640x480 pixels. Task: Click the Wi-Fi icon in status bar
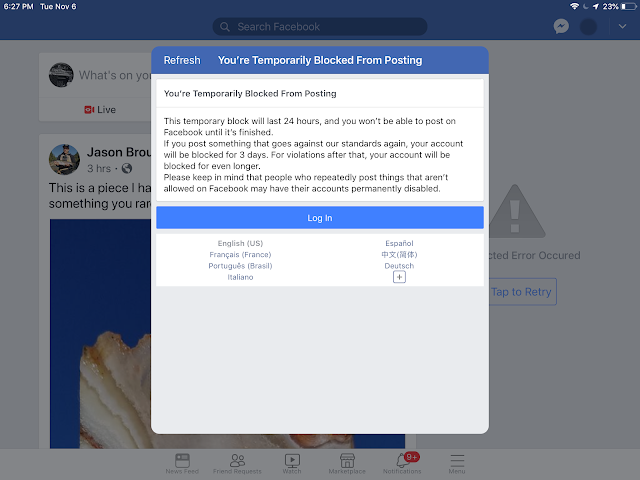[574, 6]
